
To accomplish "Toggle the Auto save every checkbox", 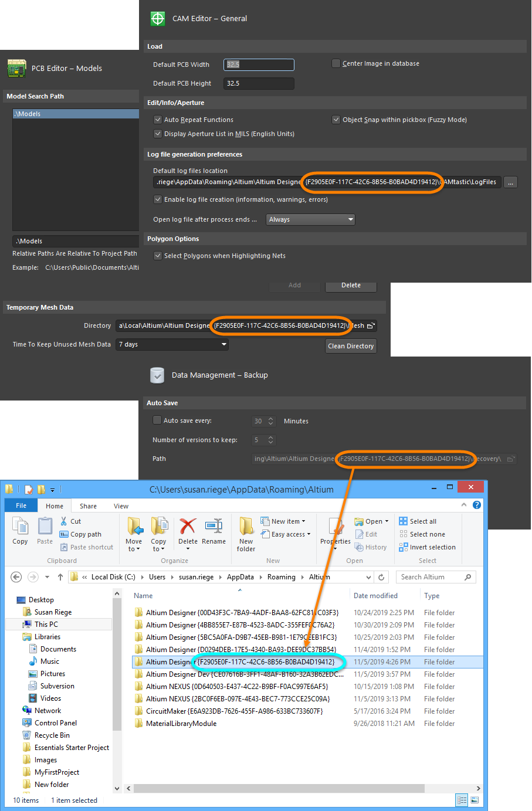I will 157,420.
